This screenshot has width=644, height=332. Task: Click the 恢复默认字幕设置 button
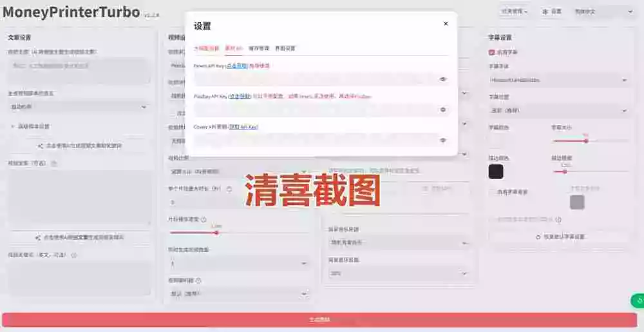[x=559, y=237]
